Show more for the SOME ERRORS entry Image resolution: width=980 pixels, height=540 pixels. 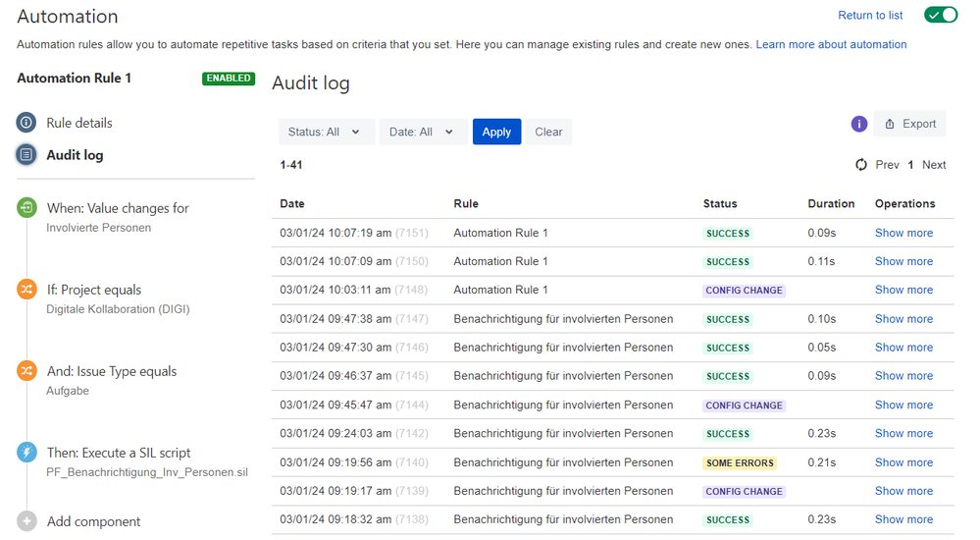[903, 462]
